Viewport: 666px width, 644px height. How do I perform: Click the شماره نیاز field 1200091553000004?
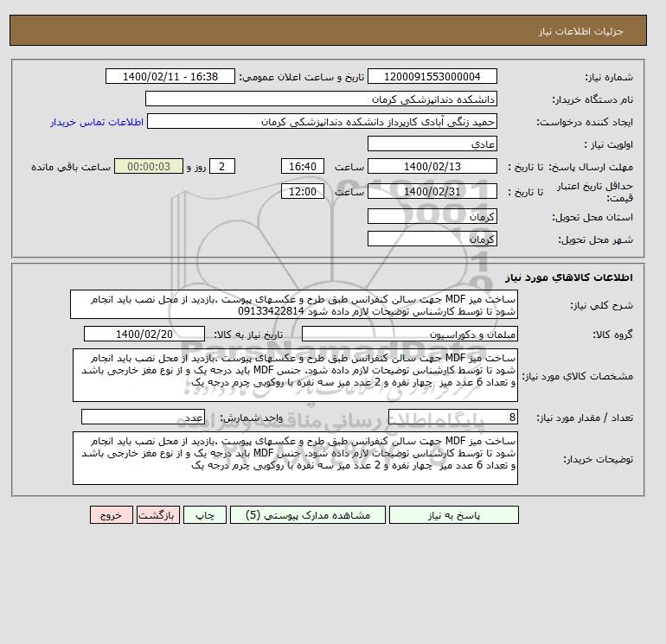click(432, 76)
